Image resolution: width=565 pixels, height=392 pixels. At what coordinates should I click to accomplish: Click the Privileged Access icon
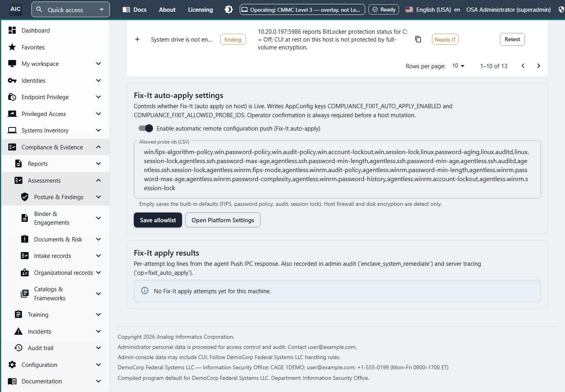(12, 114)
